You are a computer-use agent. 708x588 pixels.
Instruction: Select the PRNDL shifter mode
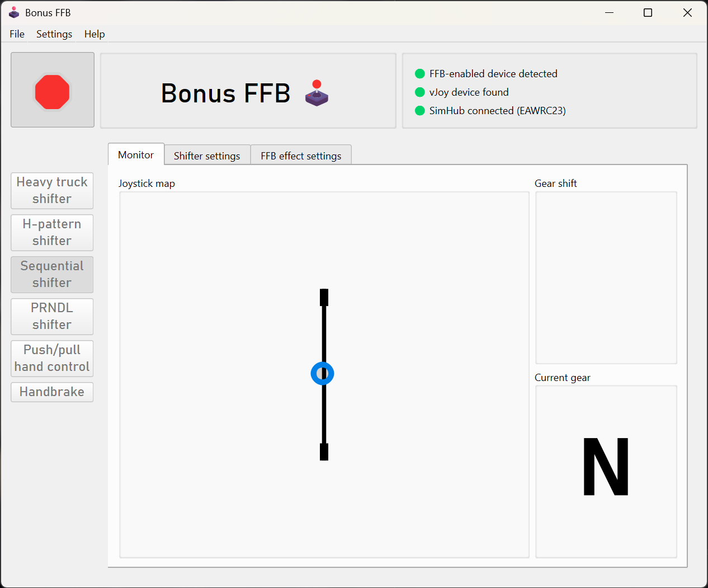pos(52,317)
